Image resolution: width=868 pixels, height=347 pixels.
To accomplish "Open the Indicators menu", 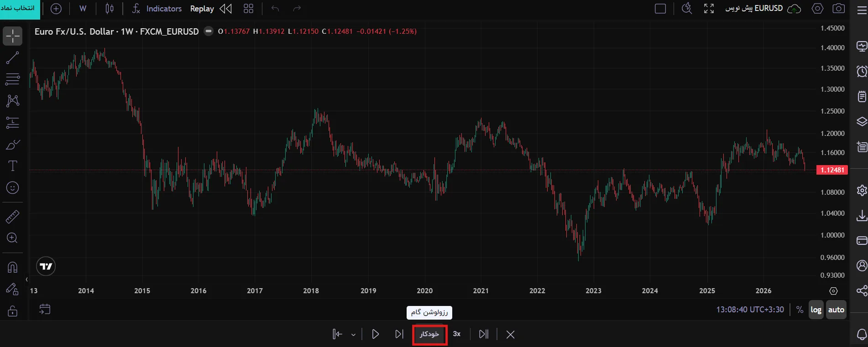I will [x=157, y=9].
